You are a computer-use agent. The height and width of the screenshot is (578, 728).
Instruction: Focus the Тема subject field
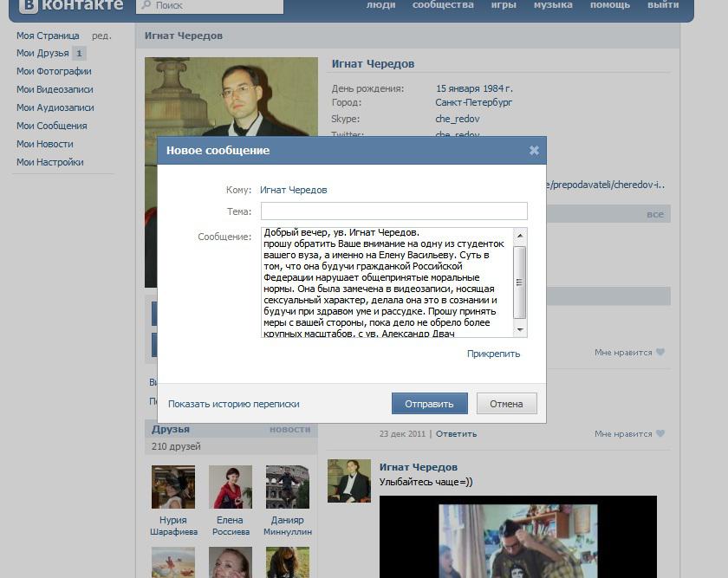coord(394,211)
